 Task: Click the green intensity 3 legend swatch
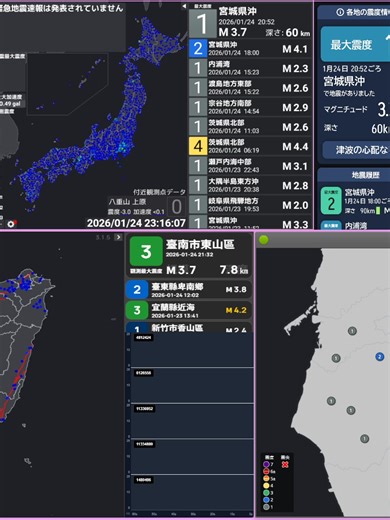[x=266, y=493]
